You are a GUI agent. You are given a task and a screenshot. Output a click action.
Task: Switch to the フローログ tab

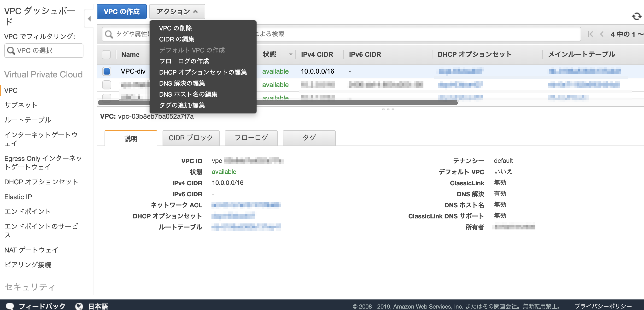251,138
